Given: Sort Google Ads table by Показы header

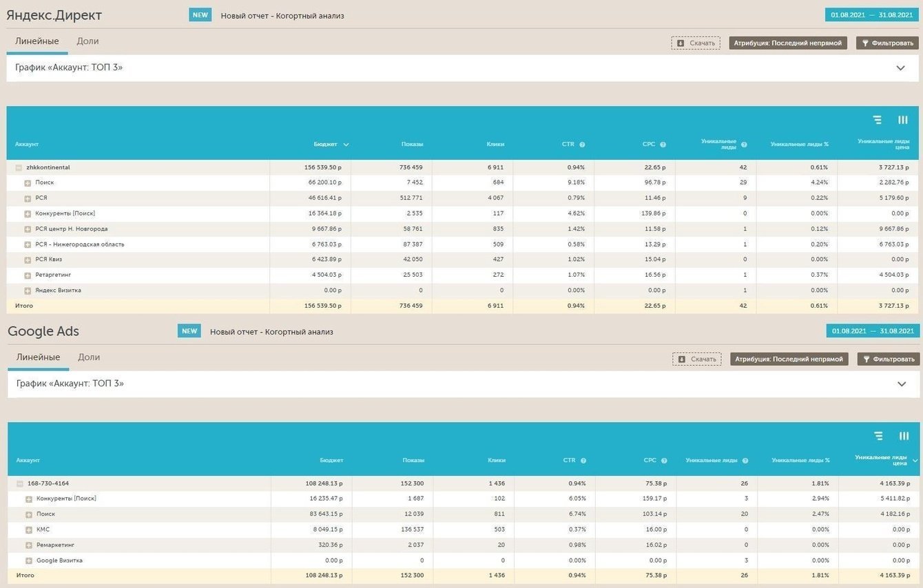Looking at the screenshot, I should point(413,461).
